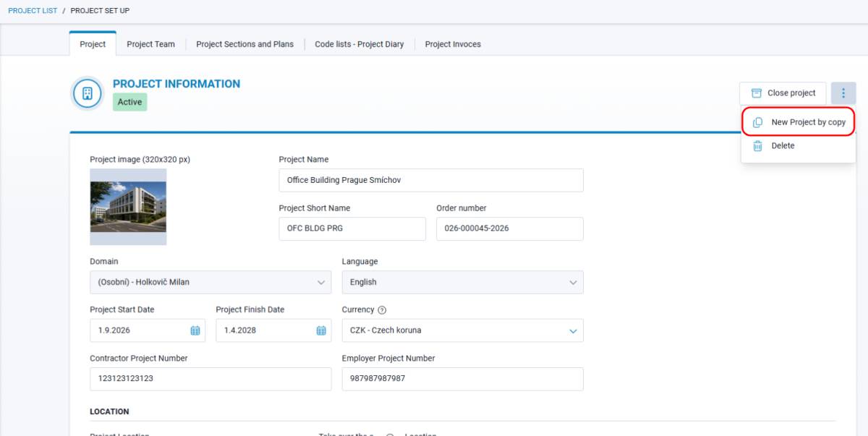Click the Order number field
Image resolution: width=868 pixels, height=436 pixels.
pos(509,228)
